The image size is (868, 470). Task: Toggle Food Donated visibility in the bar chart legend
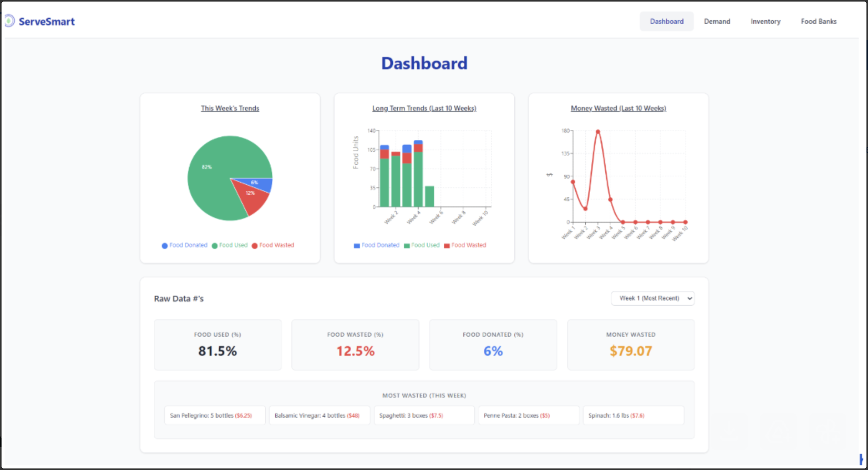(356, 245)
